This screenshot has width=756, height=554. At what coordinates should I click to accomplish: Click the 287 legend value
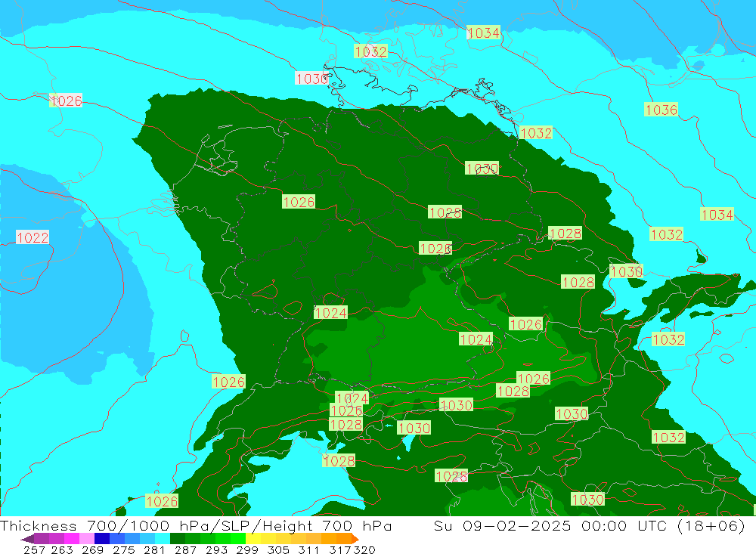pyautogui.click(x=185, y=549)
